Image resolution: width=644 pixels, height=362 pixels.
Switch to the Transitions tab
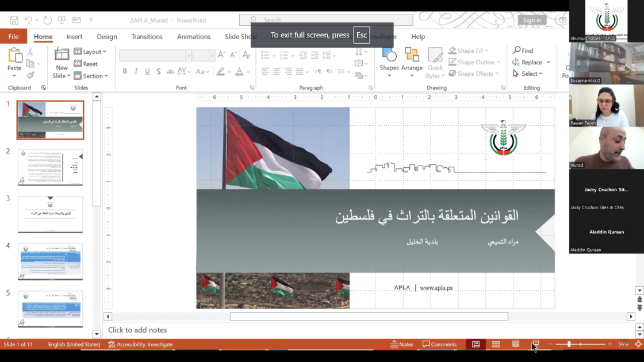[147, 37]
